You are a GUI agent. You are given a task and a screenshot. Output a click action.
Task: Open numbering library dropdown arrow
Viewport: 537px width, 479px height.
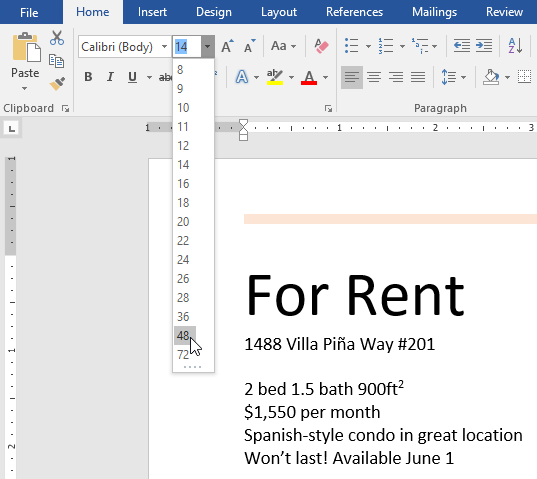402,46
